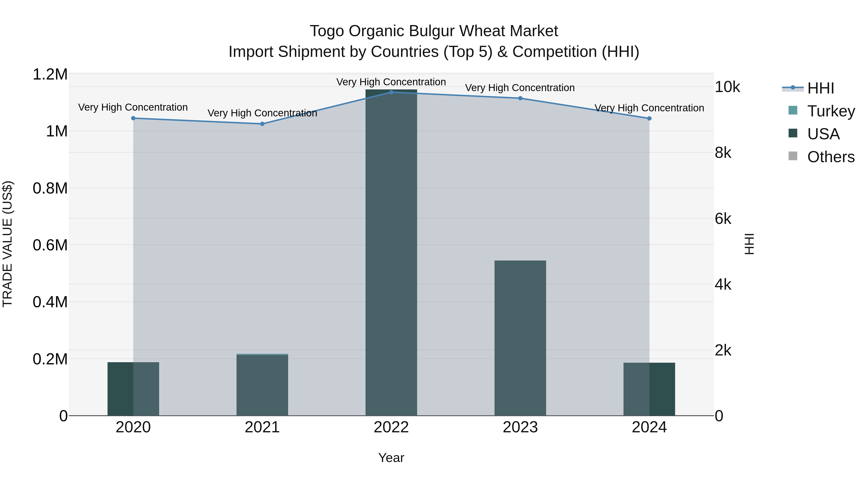868x488 pixels.
Task: Click the HHI line marker icon in legend
Action: pos(793,87)
